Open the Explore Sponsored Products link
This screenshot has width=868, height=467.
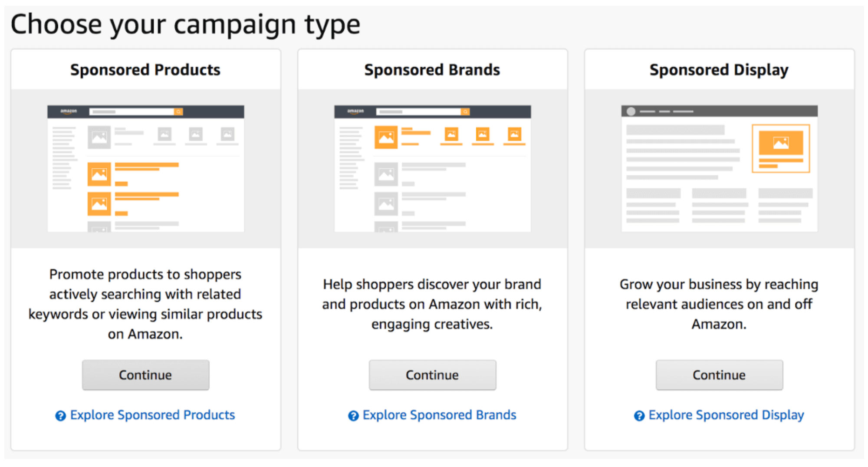pyautogui.click(x=152, y=415)
